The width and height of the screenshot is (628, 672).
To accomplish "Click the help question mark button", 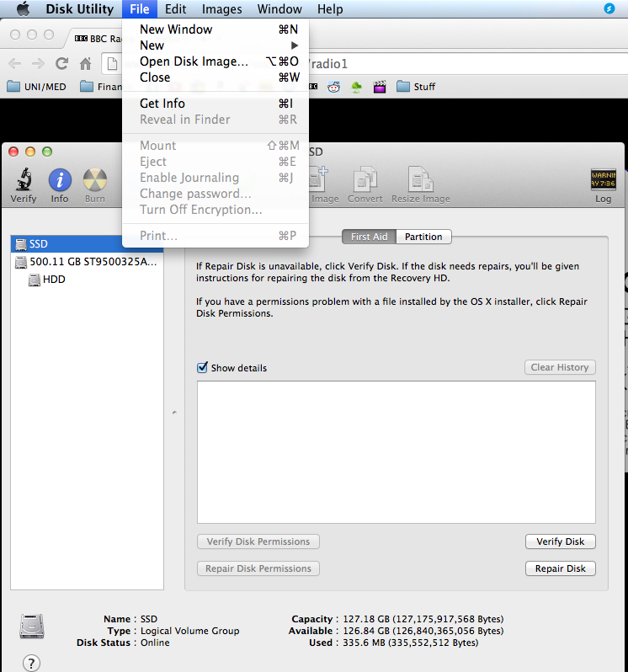I will click(x=31, y=663).
